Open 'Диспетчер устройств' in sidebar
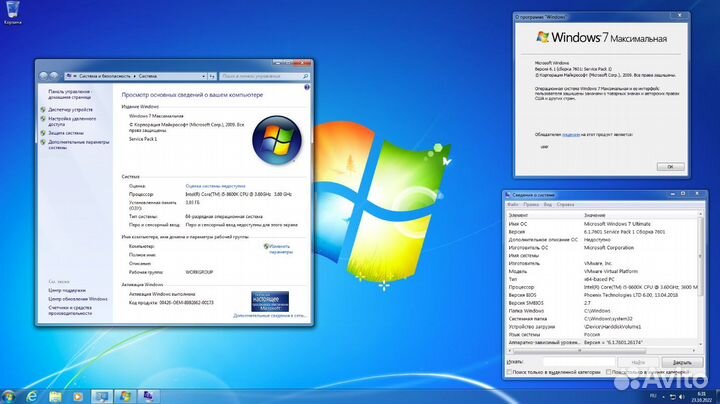 click(x=70, y=110)
